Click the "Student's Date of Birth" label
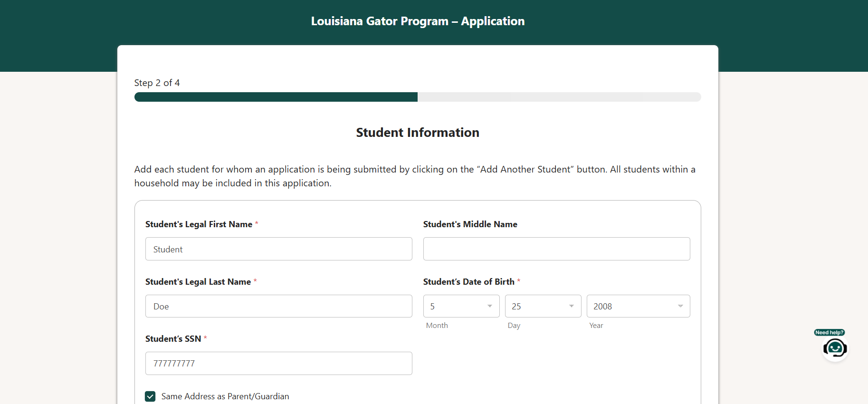 click(468, 282)
